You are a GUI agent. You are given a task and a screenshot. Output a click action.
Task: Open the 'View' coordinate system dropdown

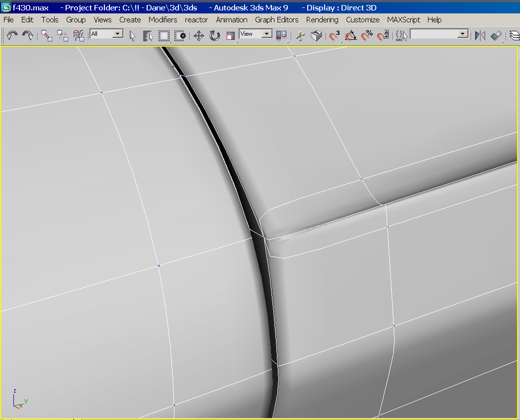tap(267, 34)
